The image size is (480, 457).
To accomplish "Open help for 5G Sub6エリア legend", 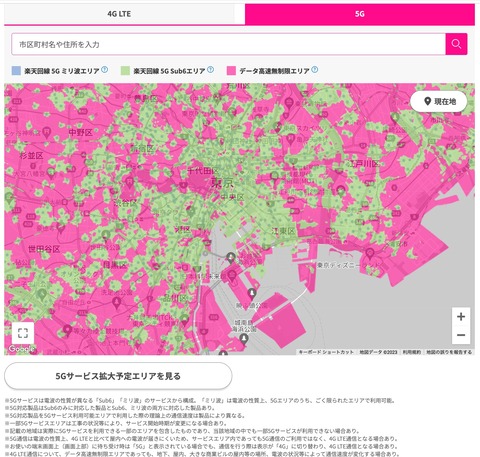I will [210, 70].
